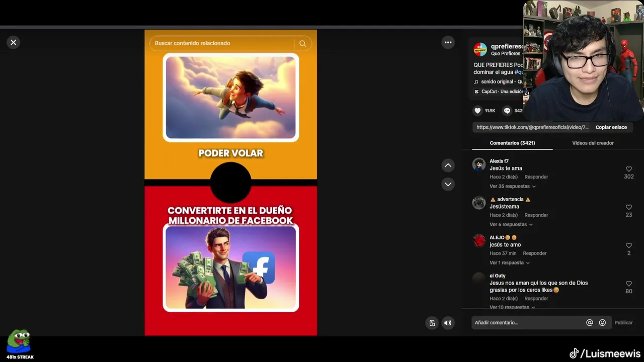Like the video with heart icon

point(477,111)
